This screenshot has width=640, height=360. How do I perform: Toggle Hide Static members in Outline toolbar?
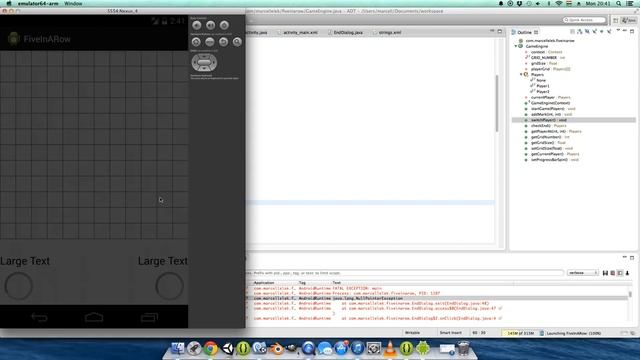click(594, 31)
